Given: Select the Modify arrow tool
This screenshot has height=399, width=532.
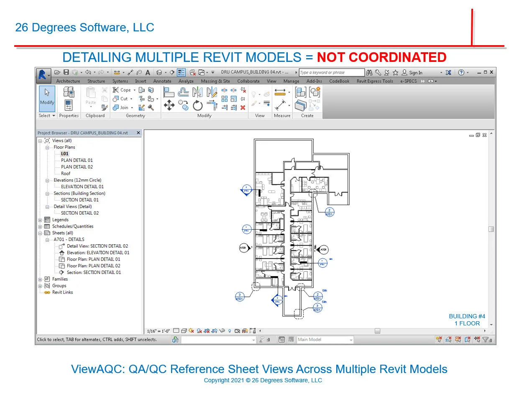Looking at the screenshot, I should [x=47, y=98].
